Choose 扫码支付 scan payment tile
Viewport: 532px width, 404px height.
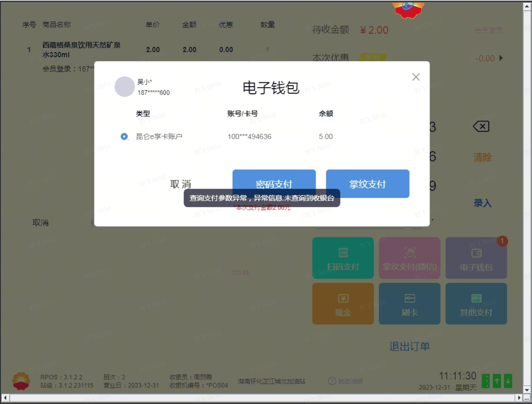click(x=342, y=258)
